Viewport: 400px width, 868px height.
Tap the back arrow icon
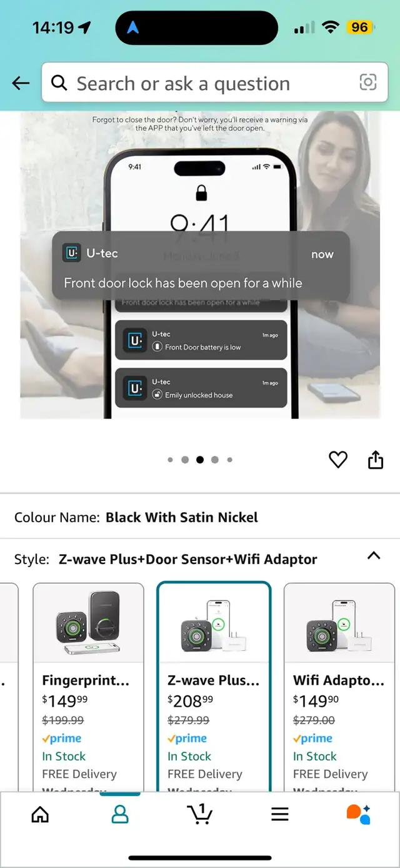21,83
